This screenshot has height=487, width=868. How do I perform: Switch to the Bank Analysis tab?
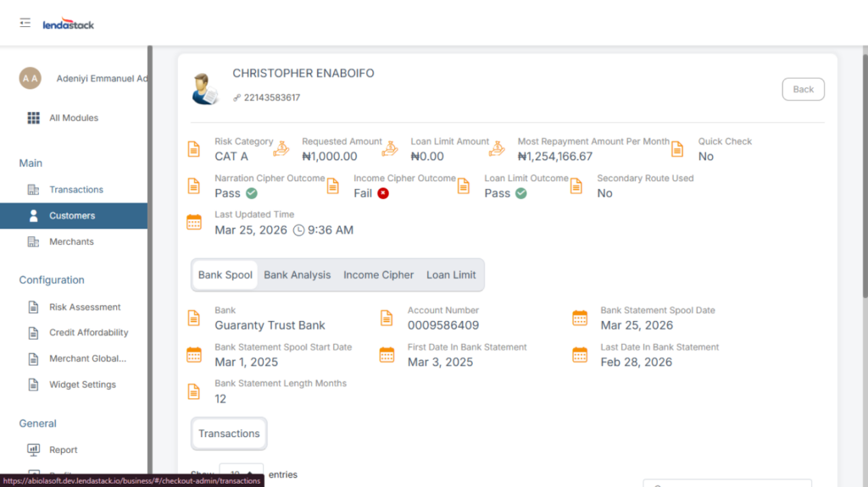click(297, 275)
